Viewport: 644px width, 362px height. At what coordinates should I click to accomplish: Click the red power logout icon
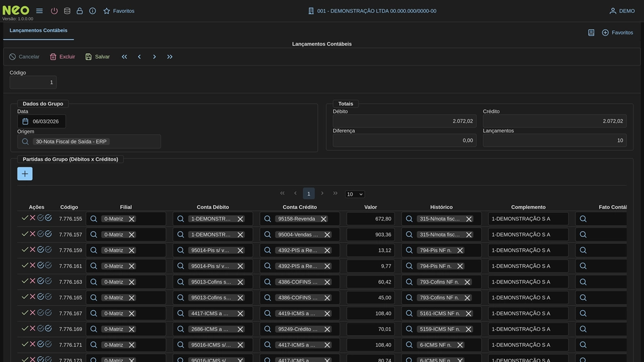[x=54, y=11]
